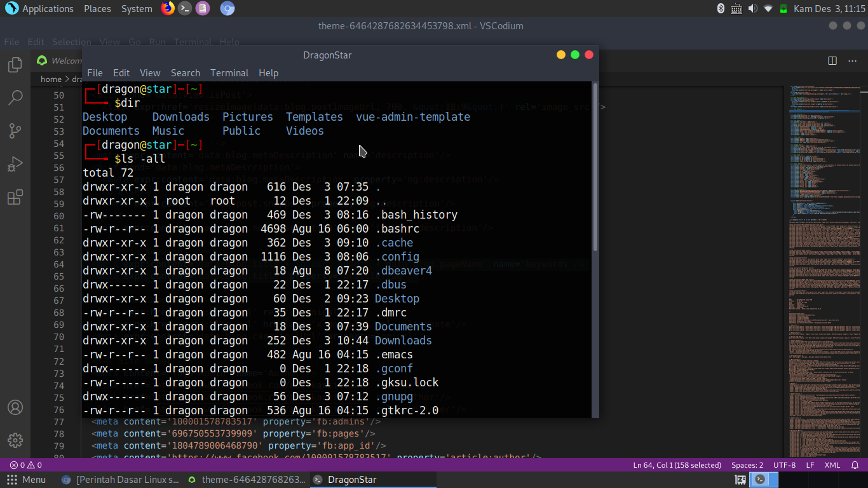
Task: Change encoding via UTF-8 status item
Action: 784,465
